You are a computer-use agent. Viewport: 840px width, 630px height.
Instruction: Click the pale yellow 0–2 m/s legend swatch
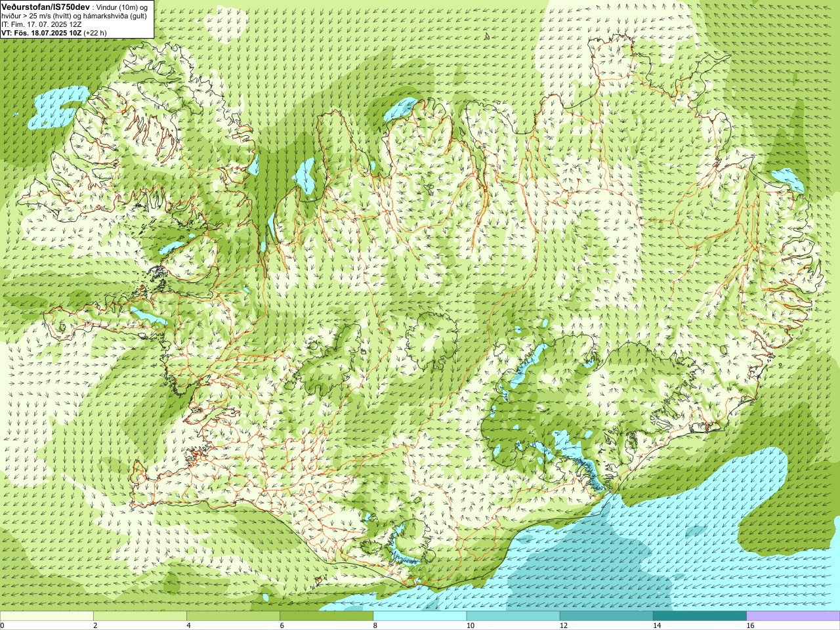(47, 616)
